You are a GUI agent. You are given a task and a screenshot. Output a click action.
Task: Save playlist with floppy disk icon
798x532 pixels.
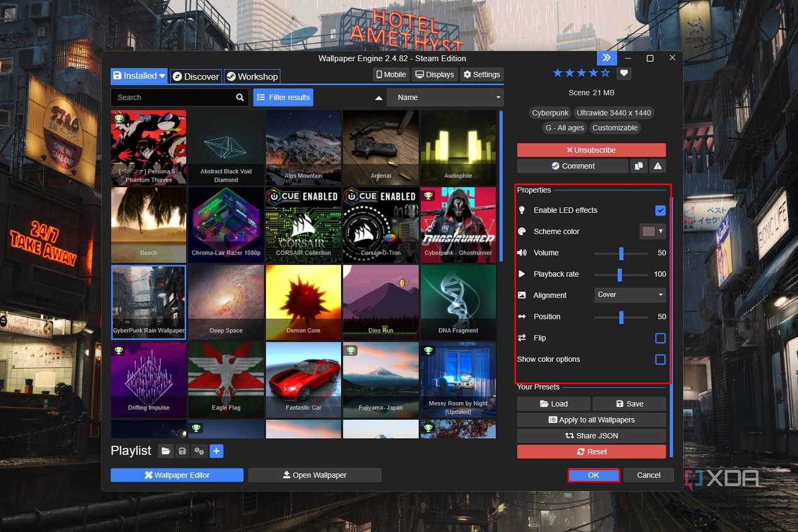pos(182,451)
